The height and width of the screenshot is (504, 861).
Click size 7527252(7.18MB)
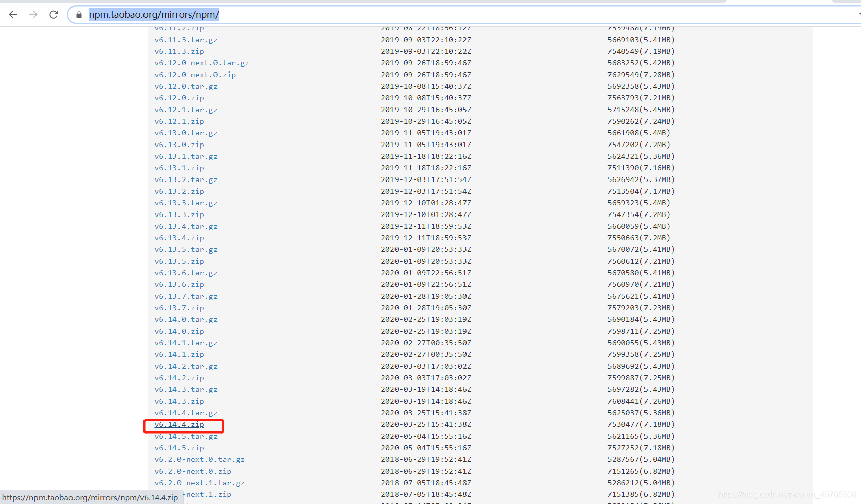pyautogui.click(x=641, y=448)
